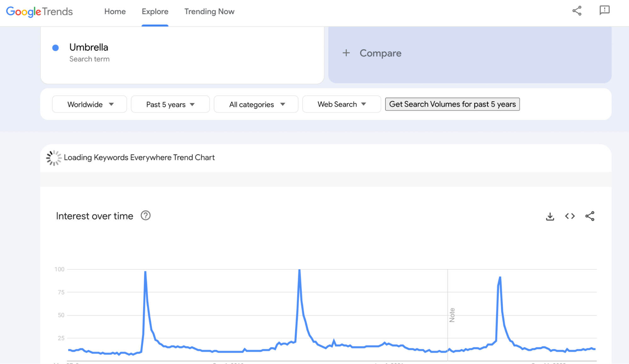
Task: Click the Compare button to add a term
Action: click(373, 53)
